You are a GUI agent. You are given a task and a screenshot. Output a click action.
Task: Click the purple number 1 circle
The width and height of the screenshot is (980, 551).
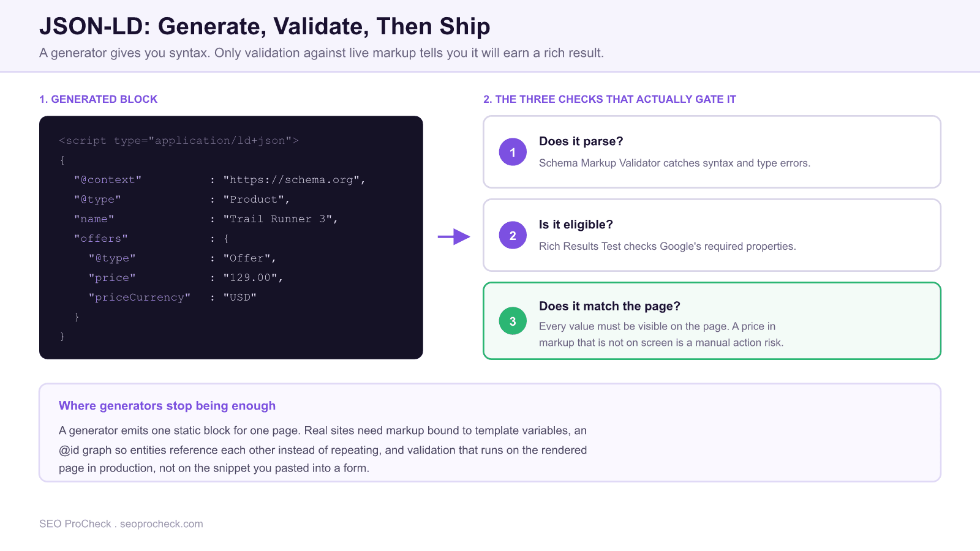click(513, 152)
